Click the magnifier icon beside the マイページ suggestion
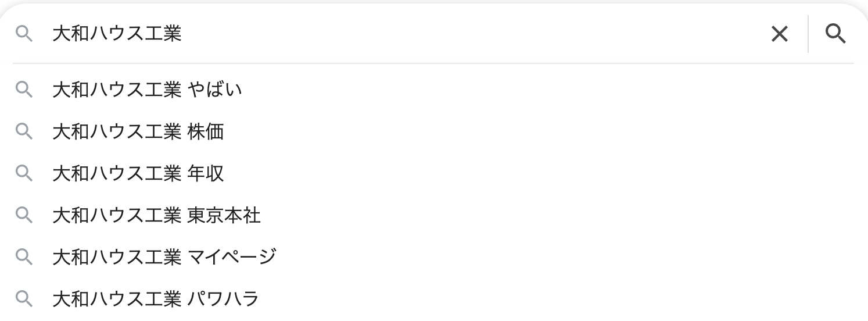This screenshot has height=321, width=868. pyautogui.click(x=24, y=257)
